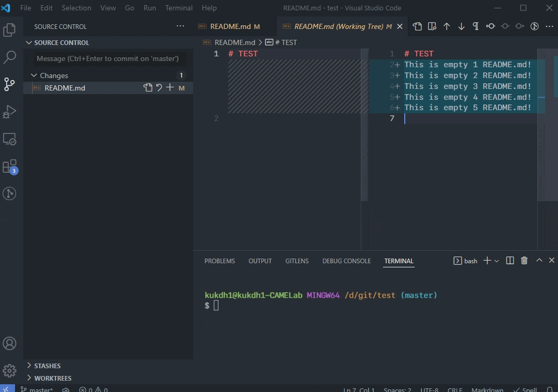Switch to the Problems panel tab
558x392 pixels.
219,261
